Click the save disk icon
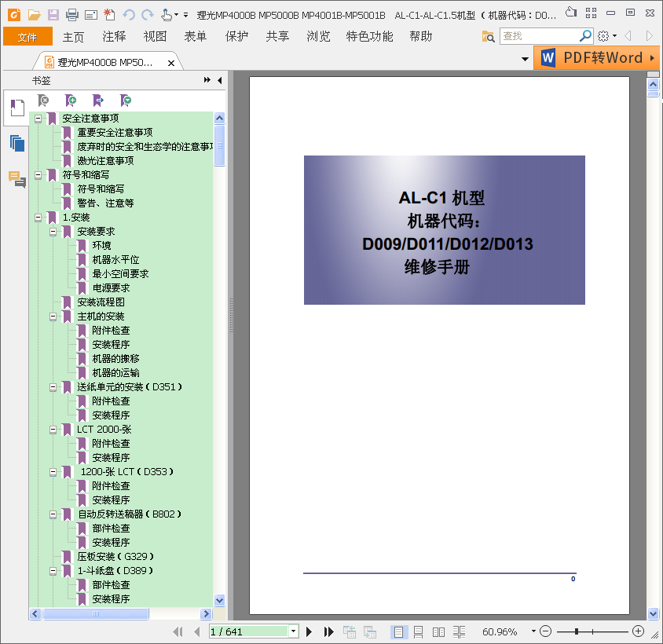Viewport: 663px width, 644px height. [x=53, y=15]
